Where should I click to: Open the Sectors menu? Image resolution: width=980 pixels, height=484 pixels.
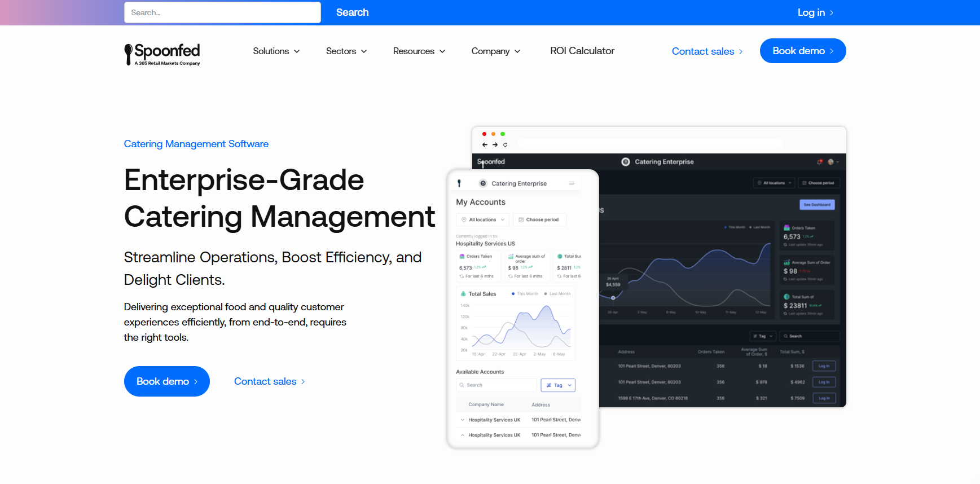(x=346, y=51)
